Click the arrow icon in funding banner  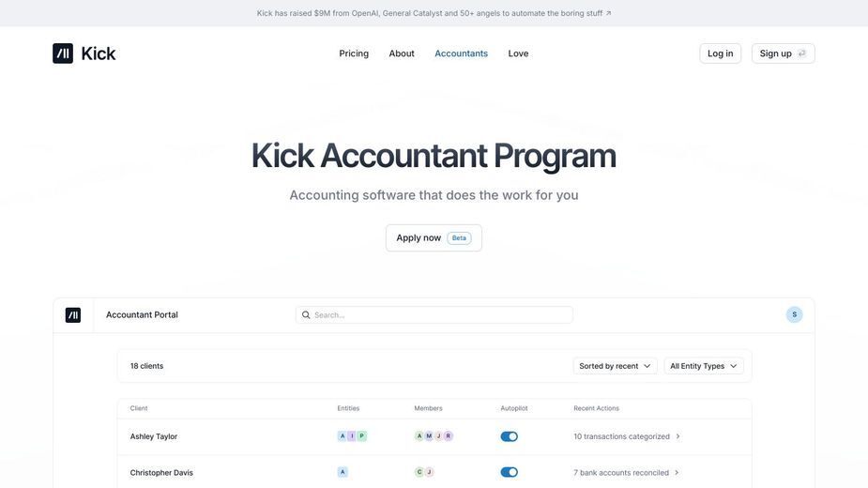click(x=608, y=13)
